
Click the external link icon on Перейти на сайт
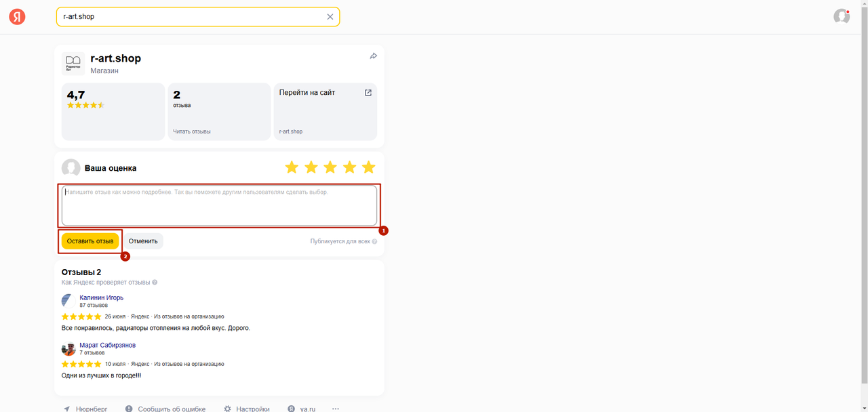(x=368, y=93)
